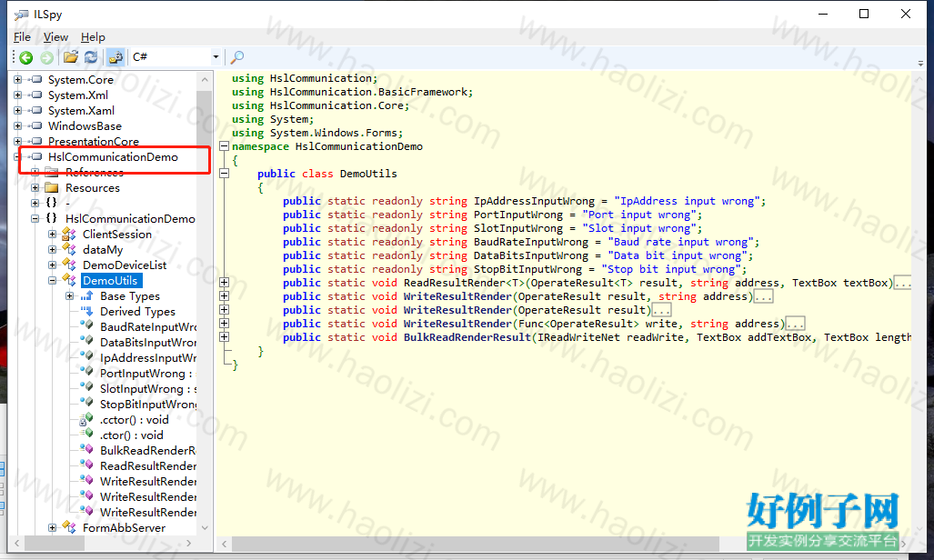Expand the Resources folder node

(35, 187)
